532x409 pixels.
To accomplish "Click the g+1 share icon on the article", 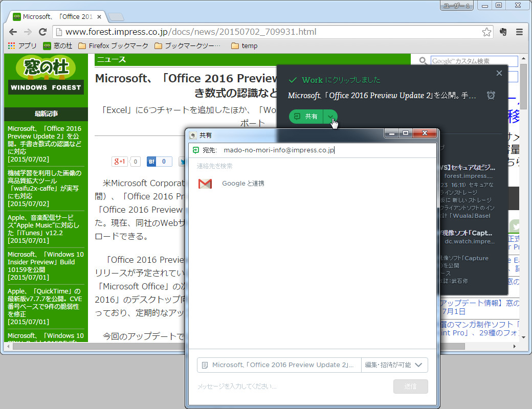I will [x=118, y=161].
